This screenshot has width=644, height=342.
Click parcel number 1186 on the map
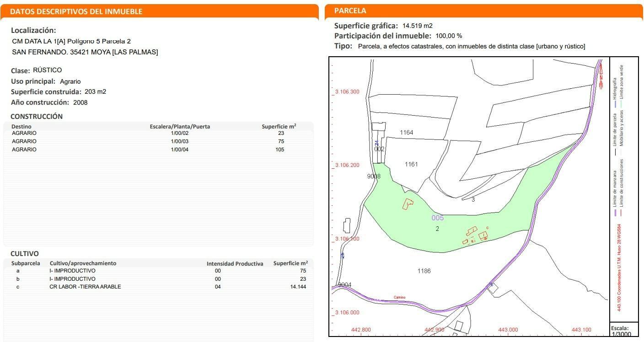[424, 271]
